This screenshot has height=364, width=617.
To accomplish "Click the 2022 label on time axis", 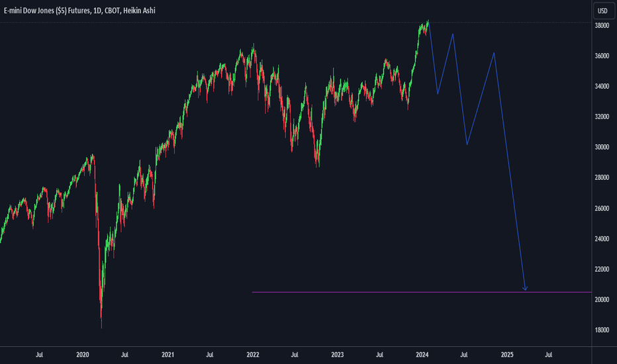I will point(253,355).
